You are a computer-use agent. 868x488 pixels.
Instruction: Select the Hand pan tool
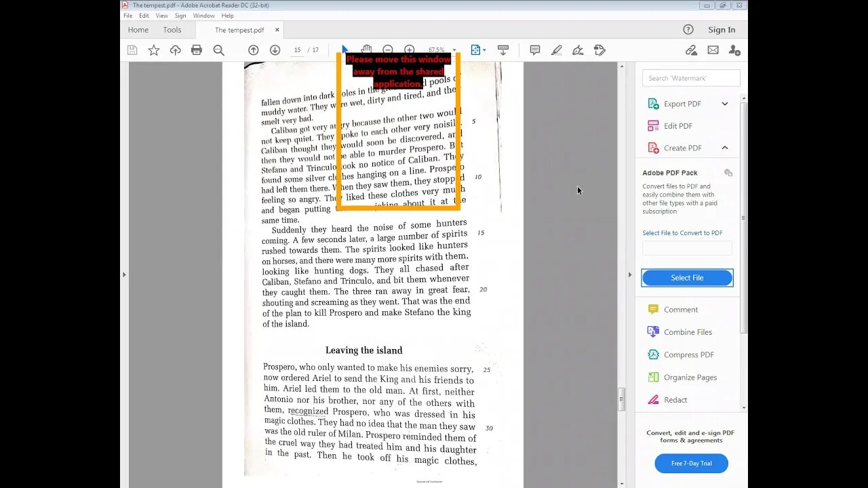[x=366, y=49]
